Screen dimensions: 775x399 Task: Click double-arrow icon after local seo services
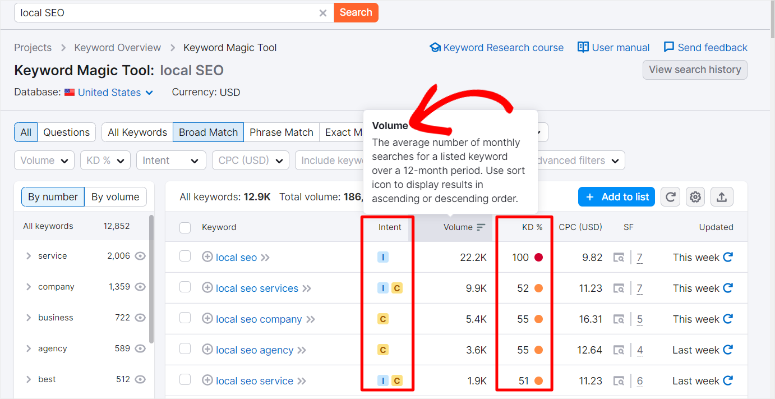[307, 288]
